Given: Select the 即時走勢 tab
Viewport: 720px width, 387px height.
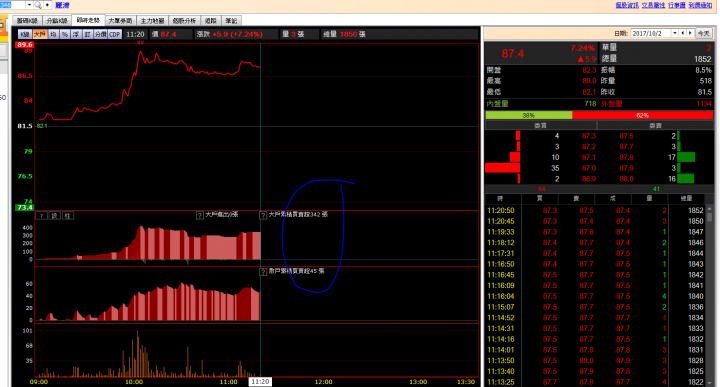Looking at the screenshot, I should point(88,20).
